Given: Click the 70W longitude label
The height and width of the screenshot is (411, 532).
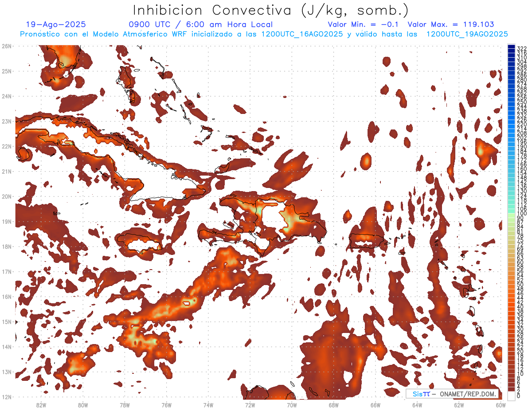Looking at the screenshot, I should 292,405.
